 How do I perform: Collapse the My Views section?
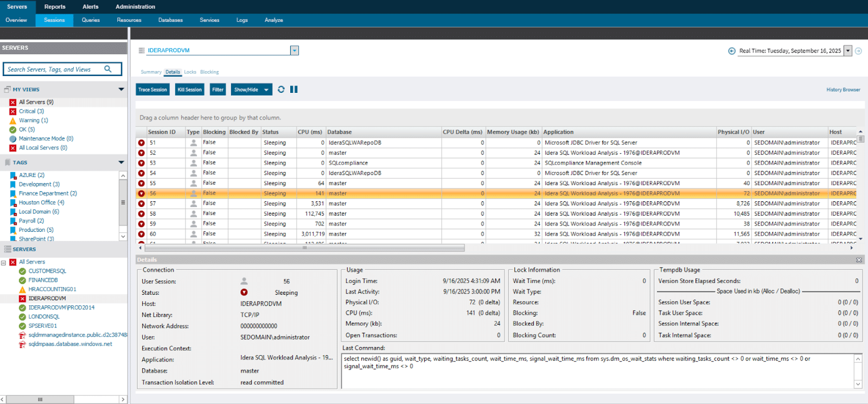click(x=121, y=90)
